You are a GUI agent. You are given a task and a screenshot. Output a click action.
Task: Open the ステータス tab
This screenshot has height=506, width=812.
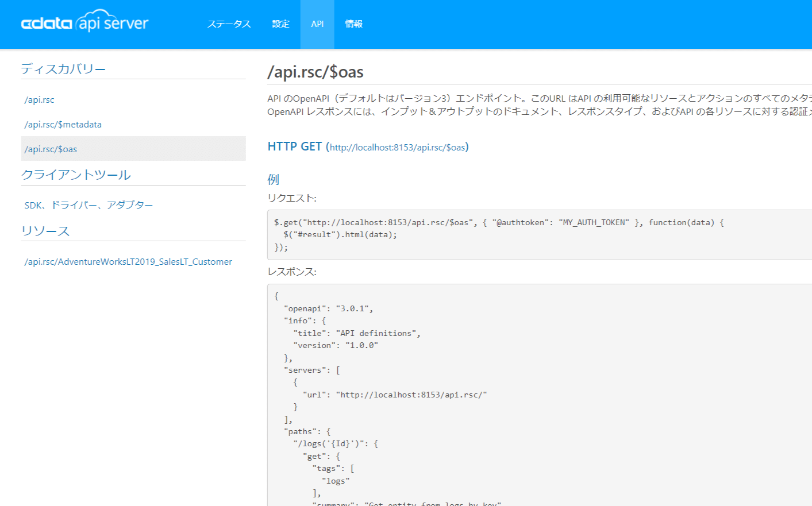[229, 24]
